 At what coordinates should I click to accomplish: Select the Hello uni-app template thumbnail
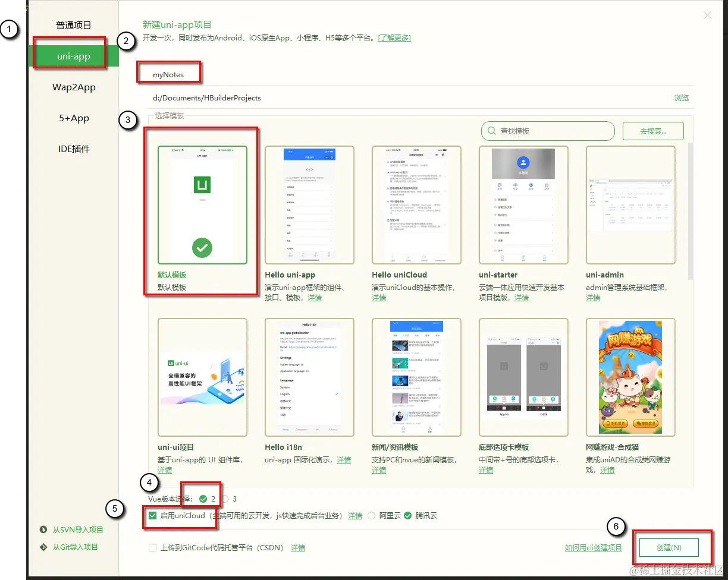[309, 205]
